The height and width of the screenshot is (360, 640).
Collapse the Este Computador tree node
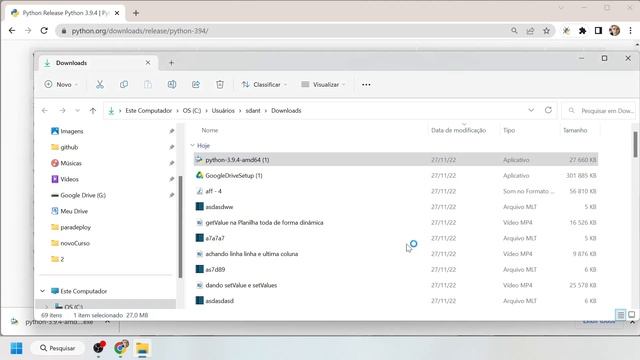point(43,291)
